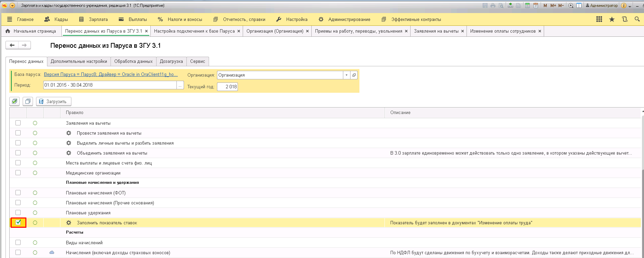This screenshot has height=258, width=644.
Task: Open the favorites star icon
Action: pos(612,20)
